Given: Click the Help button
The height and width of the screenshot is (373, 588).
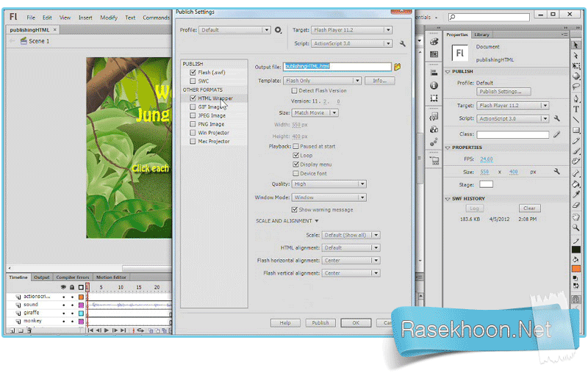Looking at the screenshot, I should coord(285,323).
